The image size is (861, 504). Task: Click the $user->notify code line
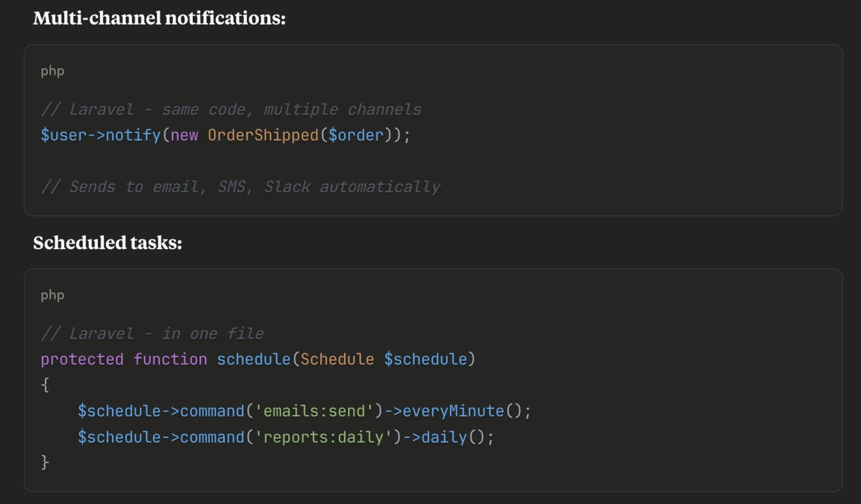click(225, 135)
